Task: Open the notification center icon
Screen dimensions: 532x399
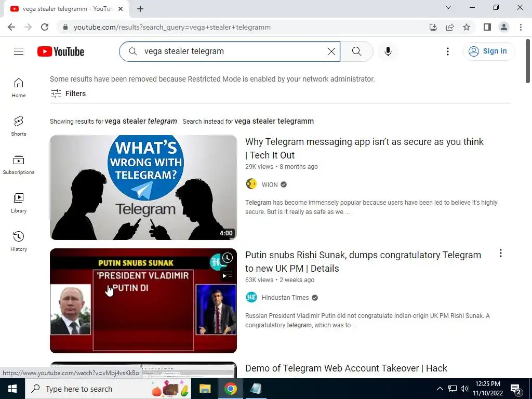Action: click(x=516, y=389)
